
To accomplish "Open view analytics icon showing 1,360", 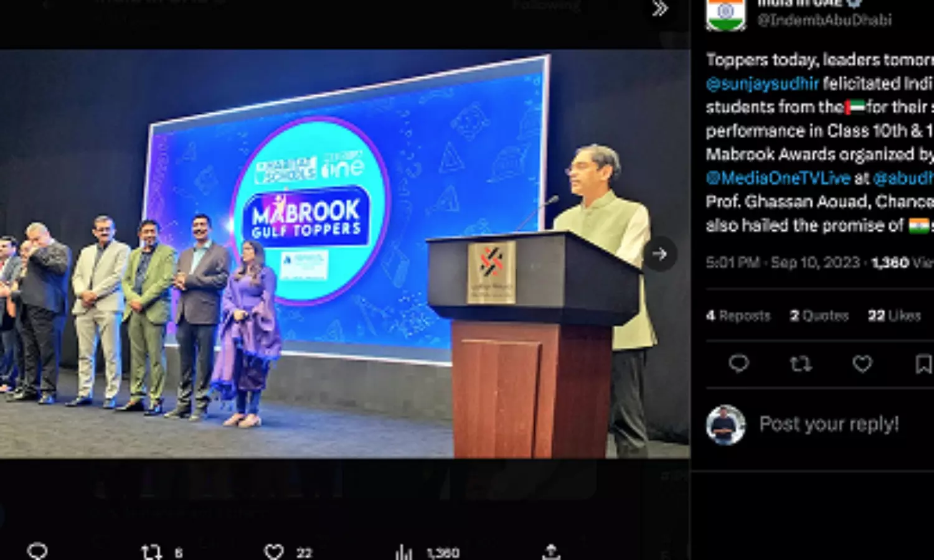I will point(428,552).
